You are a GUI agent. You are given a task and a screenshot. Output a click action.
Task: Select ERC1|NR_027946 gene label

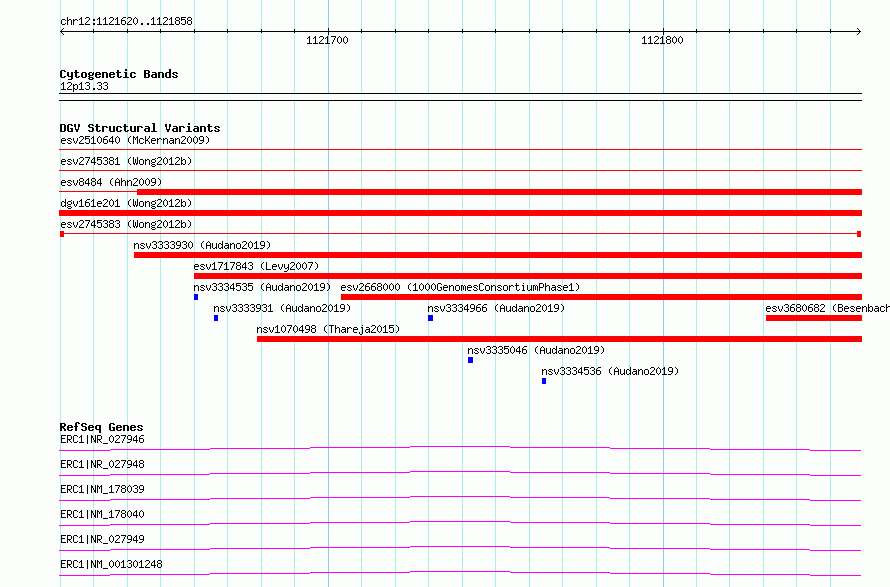pyautogui.click(x=102, y=439)
